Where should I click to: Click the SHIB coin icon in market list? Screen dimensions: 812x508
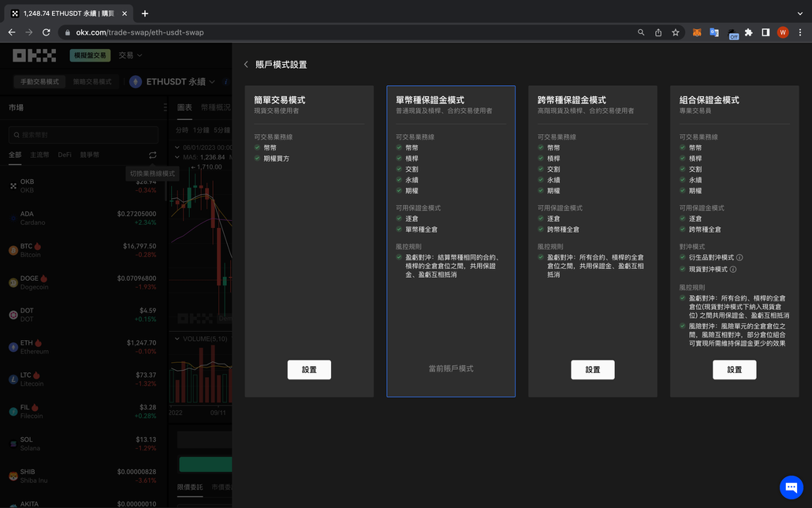tap(13, 476)
